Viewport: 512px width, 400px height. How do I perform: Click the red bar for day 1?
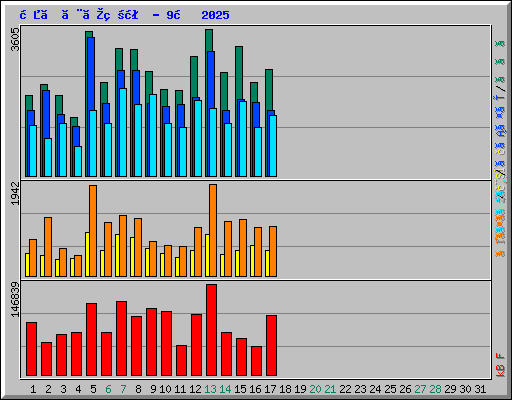tap(31, 349)
